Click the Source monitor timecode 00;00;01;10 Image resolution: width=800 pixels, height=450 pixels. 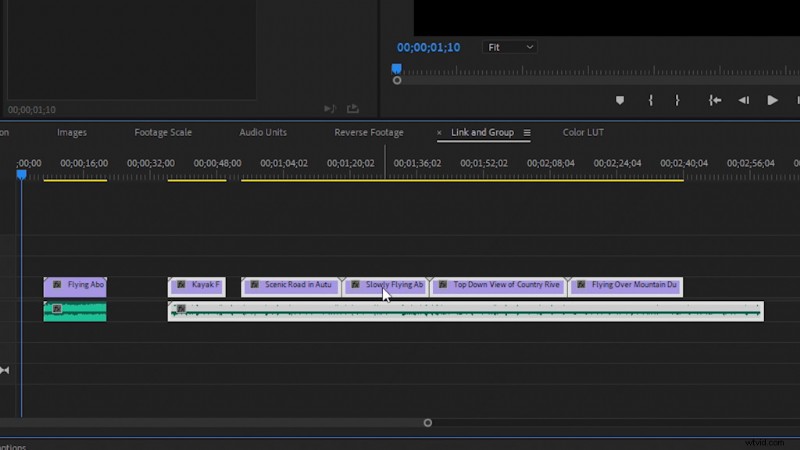32,110
